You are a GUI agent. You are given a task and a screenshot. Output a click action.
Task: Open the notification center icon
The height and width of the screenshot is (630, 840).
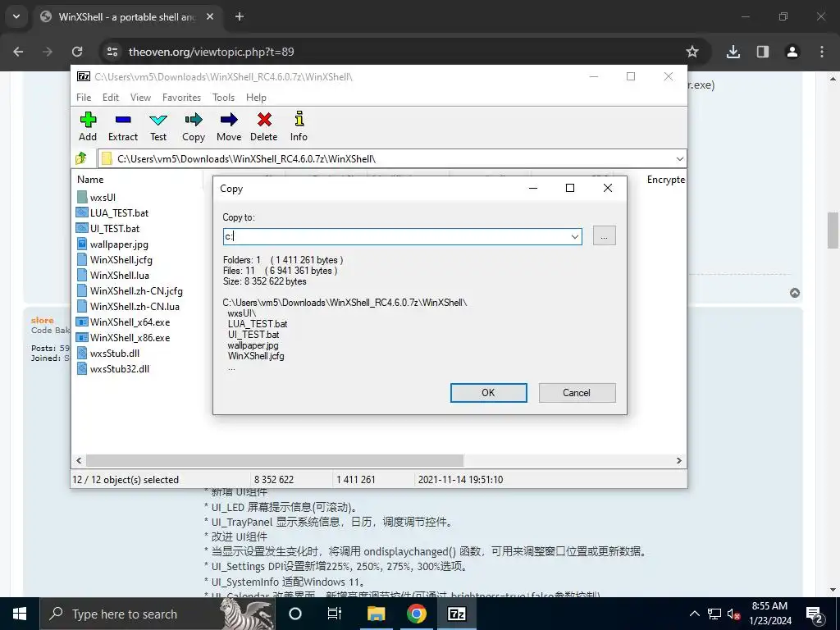[x=815, y=614]
